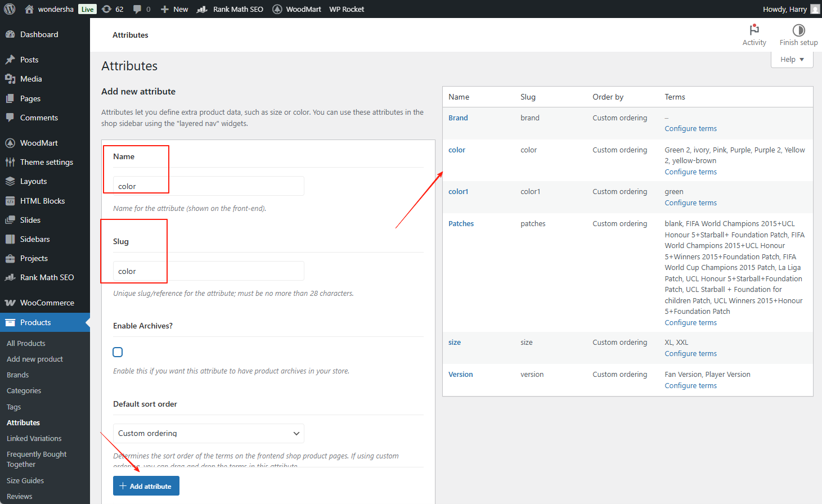Click the Add attribute button
822x504 pixels.
[146, 486]
